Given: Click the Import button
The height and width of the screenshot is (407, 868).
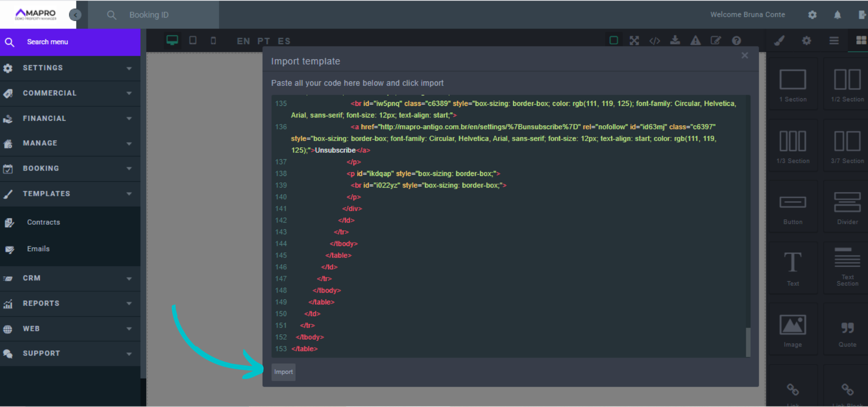Looking at the screenshot, I should 283,372.
